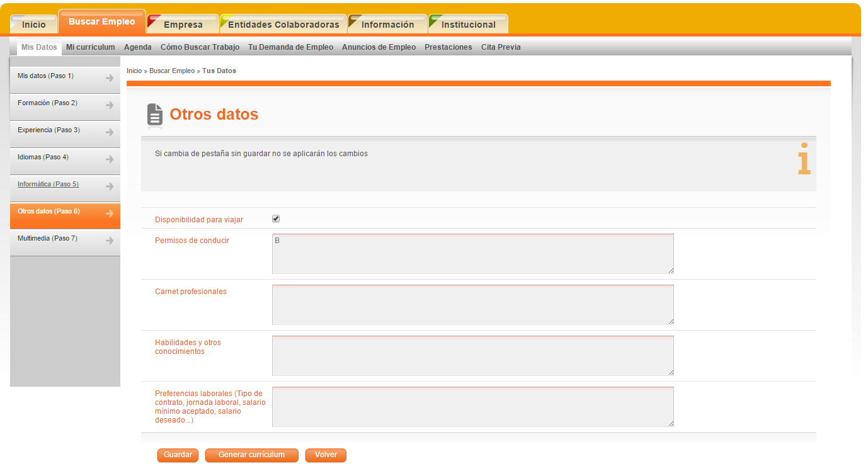Click the document icon beside Otros datos heading
Viewport: 868px width, 473px height.
pos(154,115)
